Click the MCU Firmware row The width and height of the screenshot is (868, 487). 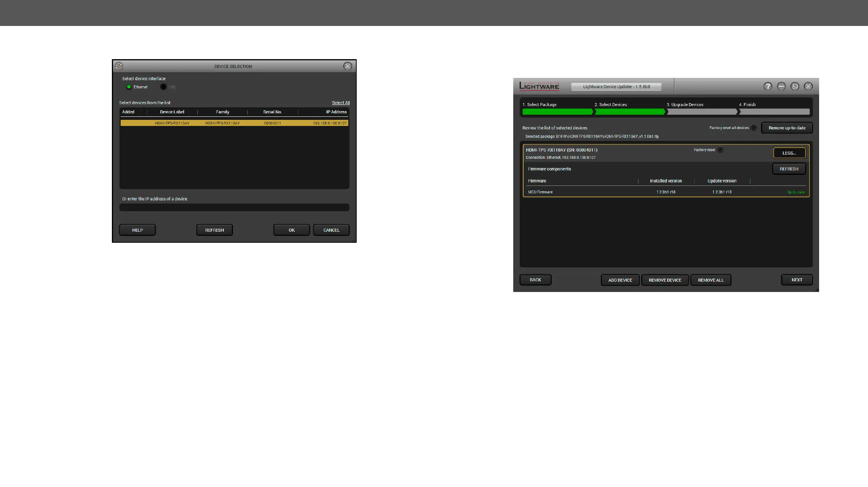pos(666,192)
